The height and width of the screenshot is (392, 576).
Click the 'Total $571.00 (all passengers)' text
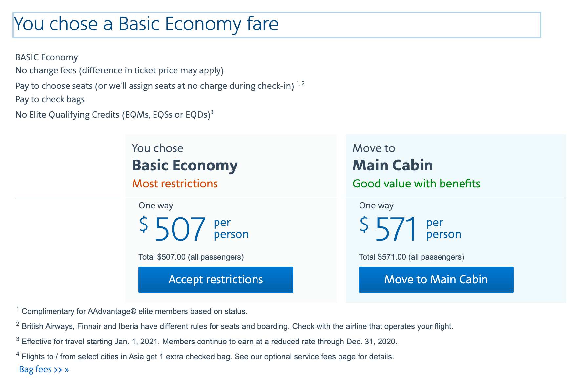[x=411, y=257]
